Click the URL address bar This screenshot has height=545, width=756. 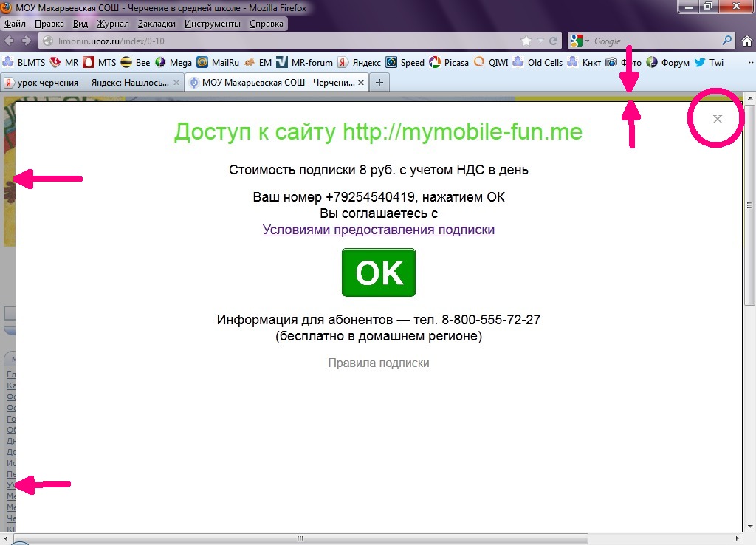pyautogui.click(x=281, y=41)
